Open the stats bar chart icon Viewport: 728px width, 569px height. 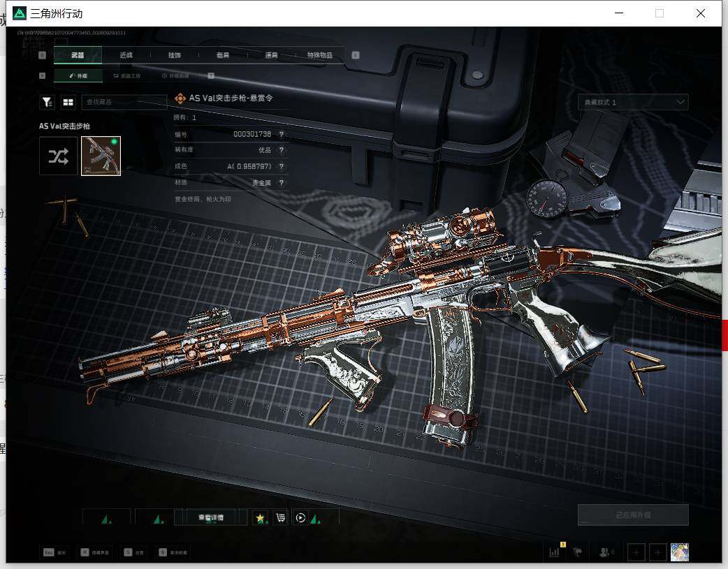(555, 552)
